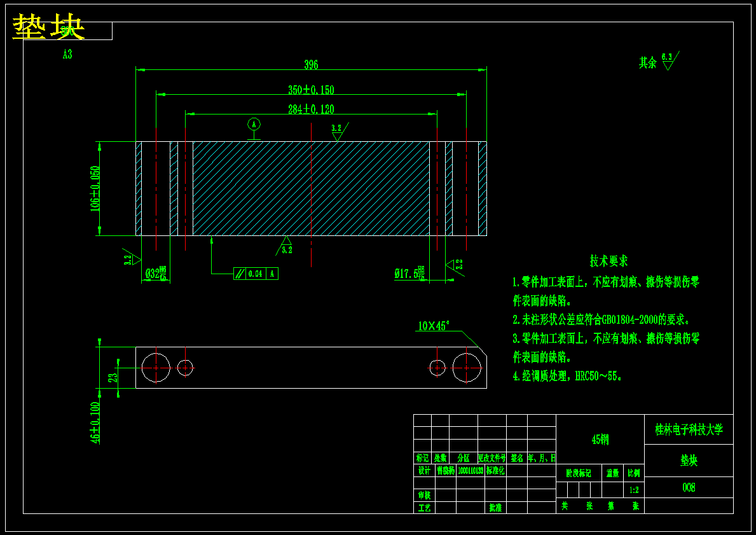
Task: Click the Ø32 hole circle at left in bottom view
Action: (x=156, y=368)
